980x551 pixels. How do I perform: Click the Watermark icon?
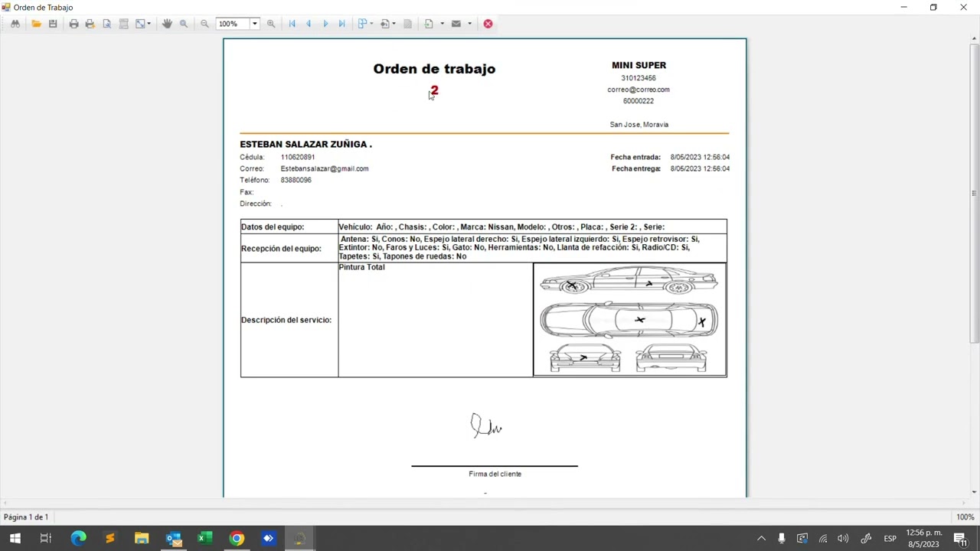click(407, 24)
